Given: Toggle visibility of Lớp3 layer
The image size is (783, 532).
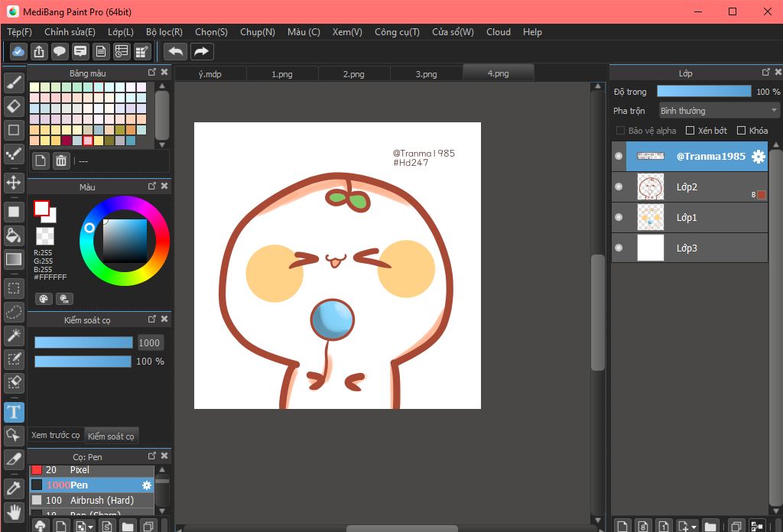Looking at the screenshot, I should click(x=619, y=248).
